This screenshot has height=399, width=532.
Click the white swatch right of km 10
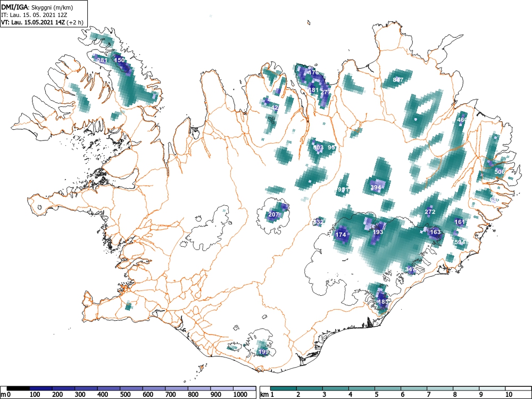[x=518, y=388]
